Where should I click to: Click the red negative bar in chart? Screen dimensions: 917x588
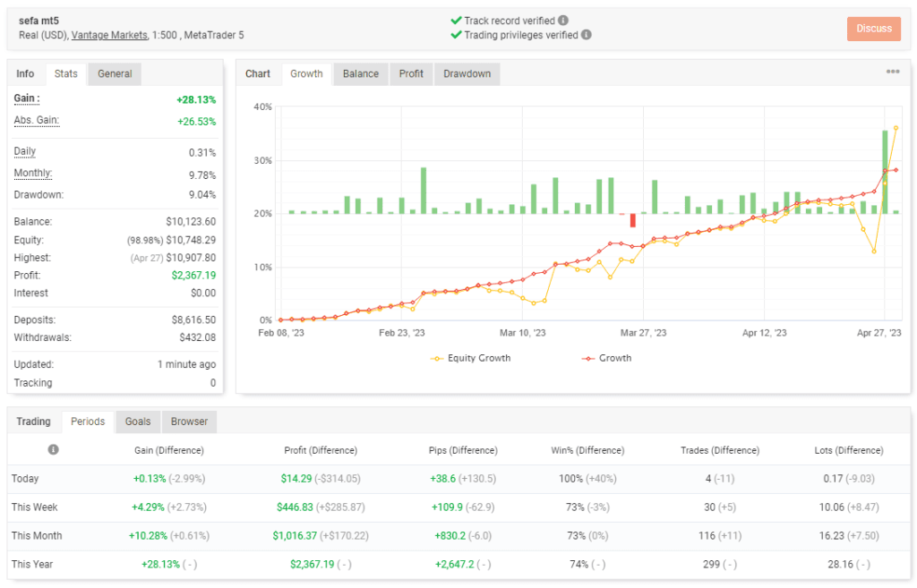coord(633,220)
